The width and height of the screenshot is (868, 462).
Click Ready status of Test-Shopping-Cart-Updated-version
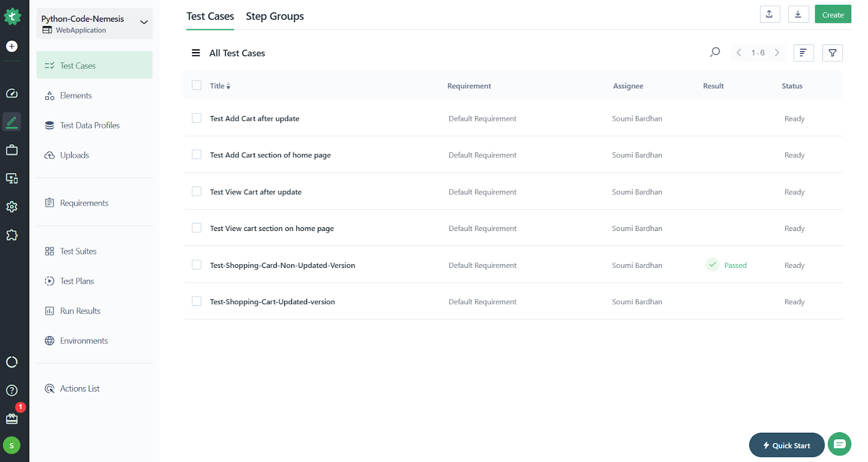(x=794, y=302)
